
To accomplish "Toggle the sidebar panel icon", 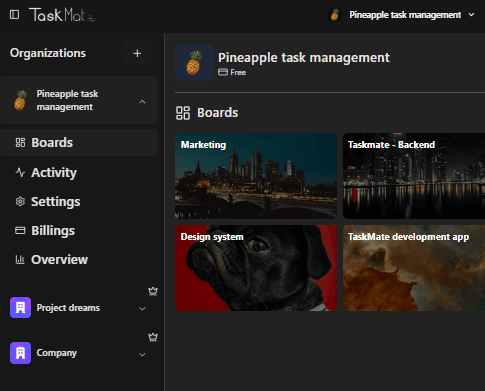I will [14, 15].
